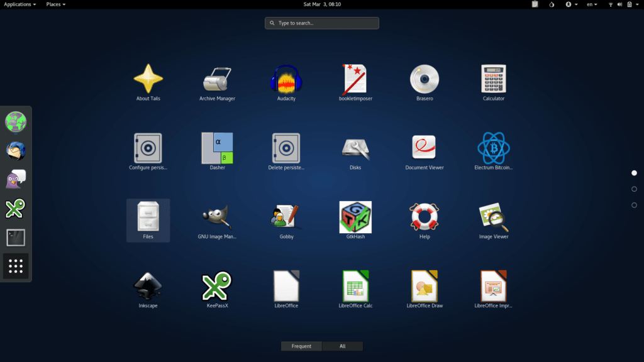
Task: Toggle the Show Applications grid button
Action: tap(16, 266)
